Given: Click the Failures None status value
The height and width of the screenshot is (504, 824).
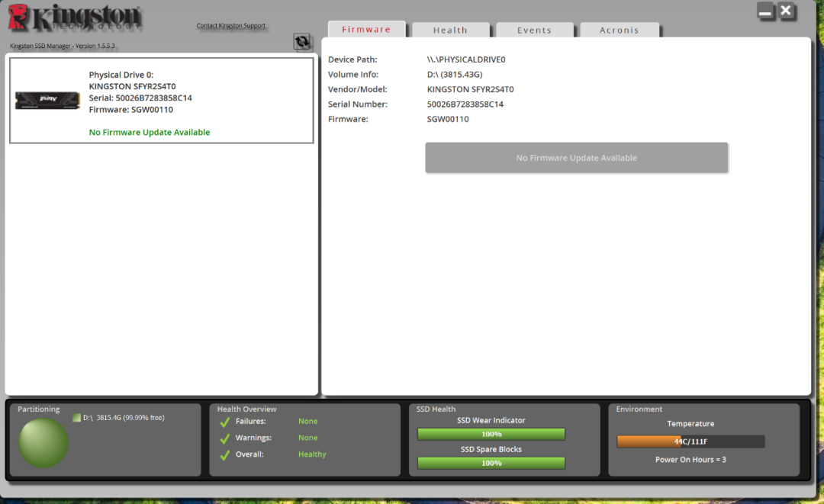Looking at the screenshot, I should point(308,421).
